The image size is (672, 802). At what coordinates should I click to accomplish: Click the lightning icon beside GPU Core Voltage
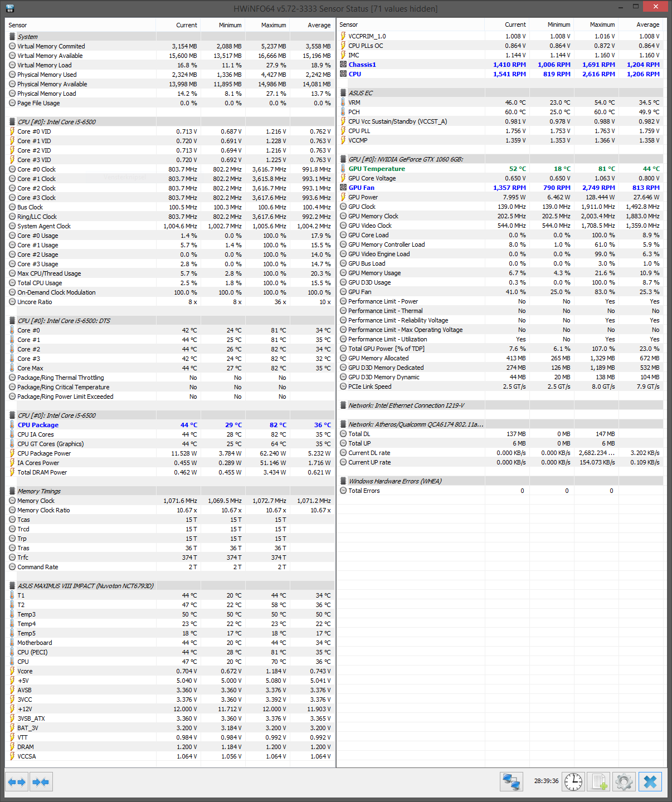(x=343, y=178)
